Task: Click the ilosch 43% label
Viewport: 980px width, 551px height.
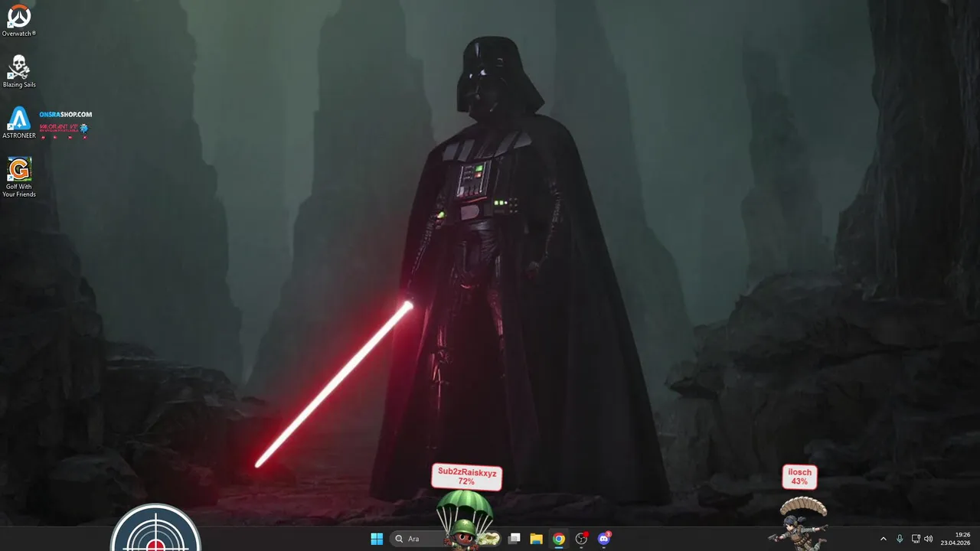Action: click(x=799, y=477)
